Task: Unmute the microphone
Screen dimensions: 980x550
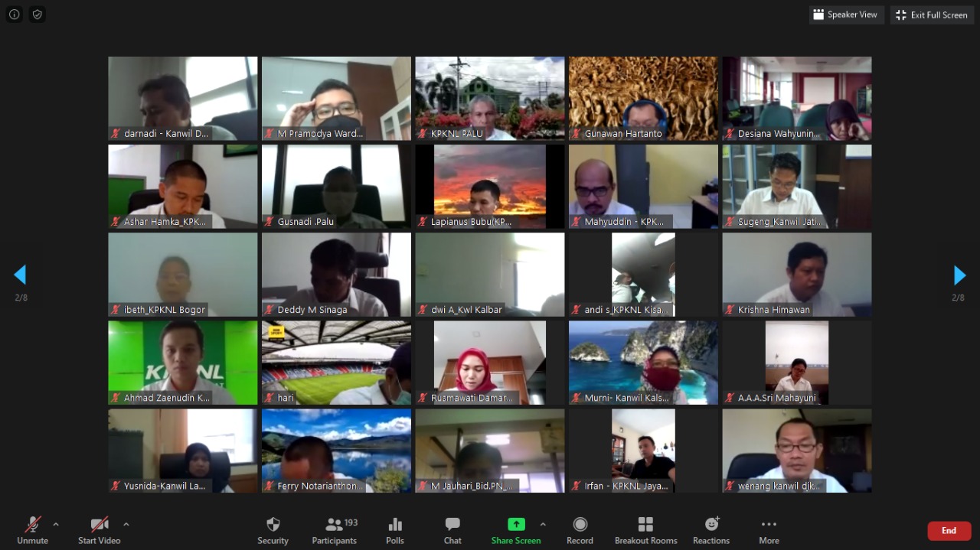Action: tap(33, 530)
